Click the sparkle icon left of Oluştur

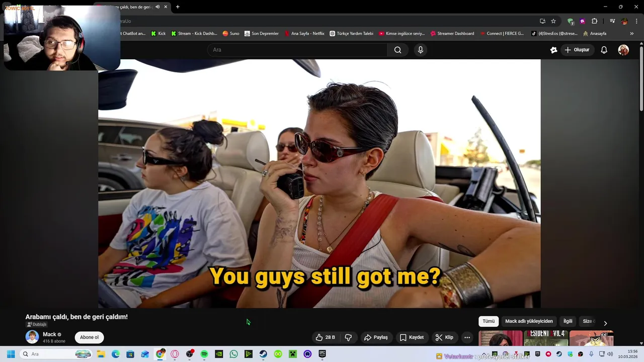(554, 50)
